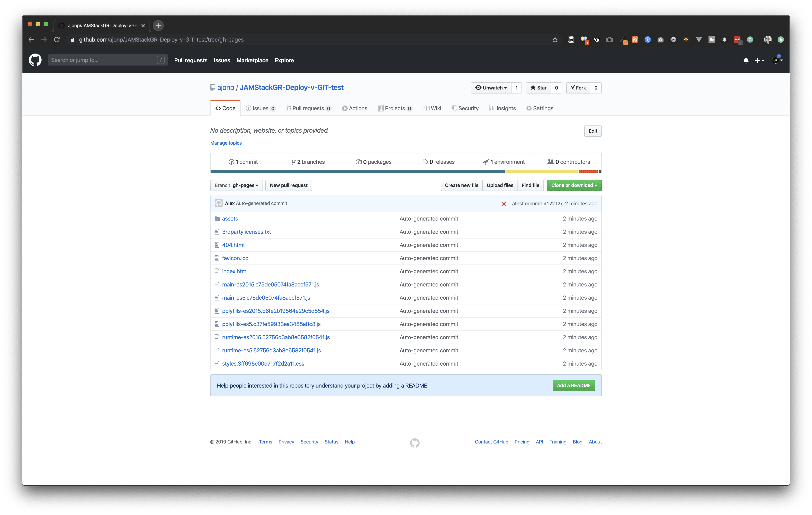Click the Manage topics link
This screenshot has height=515, width=812.
tap(226, 143)
